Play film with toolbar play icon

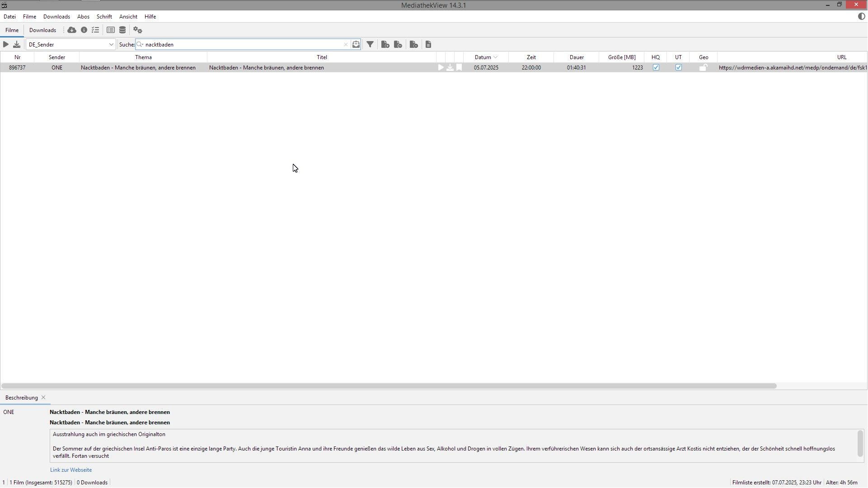(x=6, y=44)
